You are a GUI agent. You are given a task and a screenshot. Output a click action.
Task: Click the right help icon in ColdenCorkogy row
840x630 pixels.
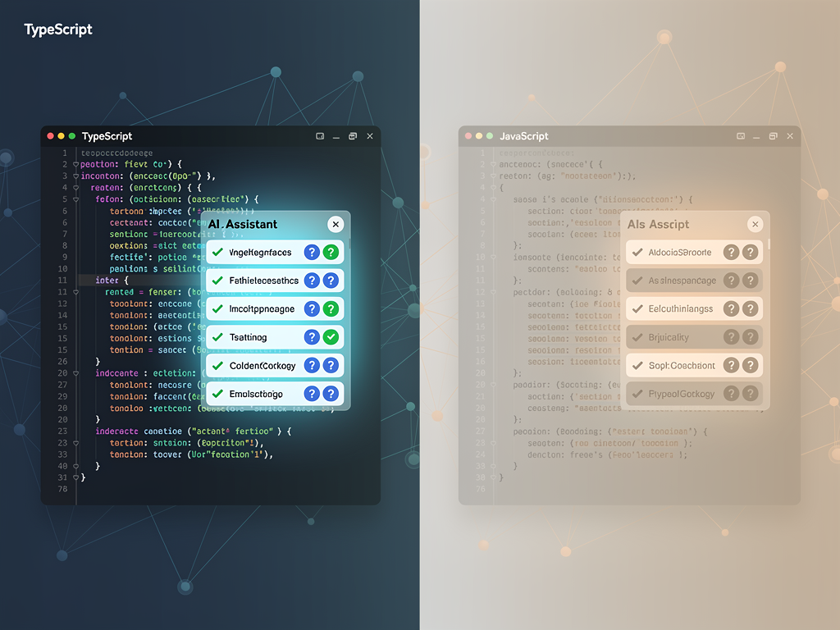pos(331,365)
